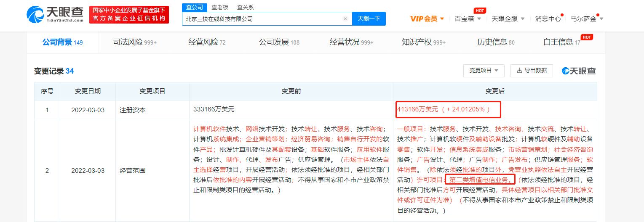Open the 自主信息 17 tab
This screenshot has height=222, width=644.
click(562, 42)
